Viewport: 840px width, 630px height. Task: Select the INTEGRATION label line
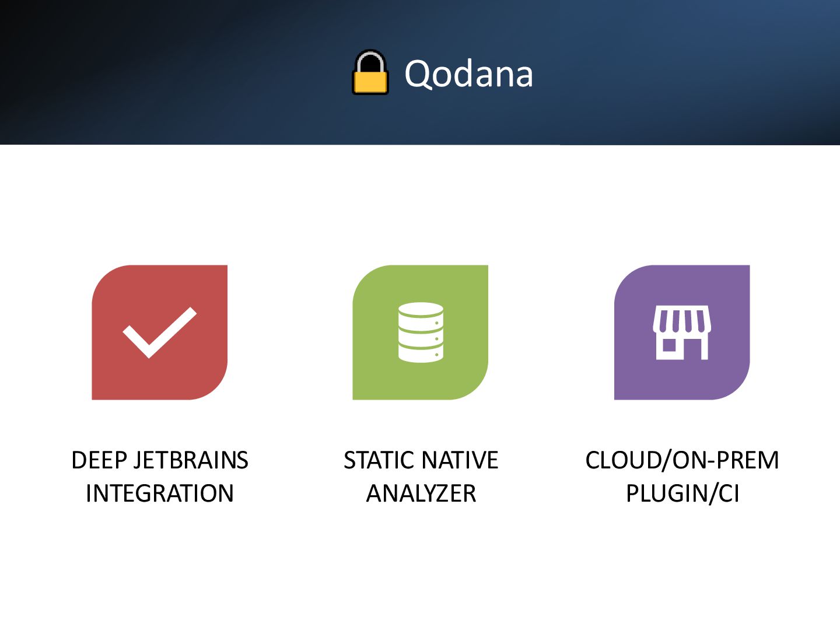tap(160, 494)
